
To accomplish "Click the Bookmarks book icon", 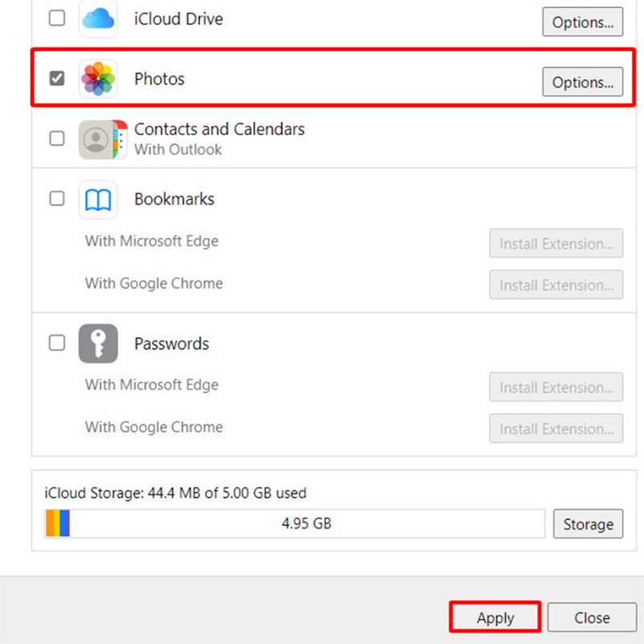I will click(97, 199).
